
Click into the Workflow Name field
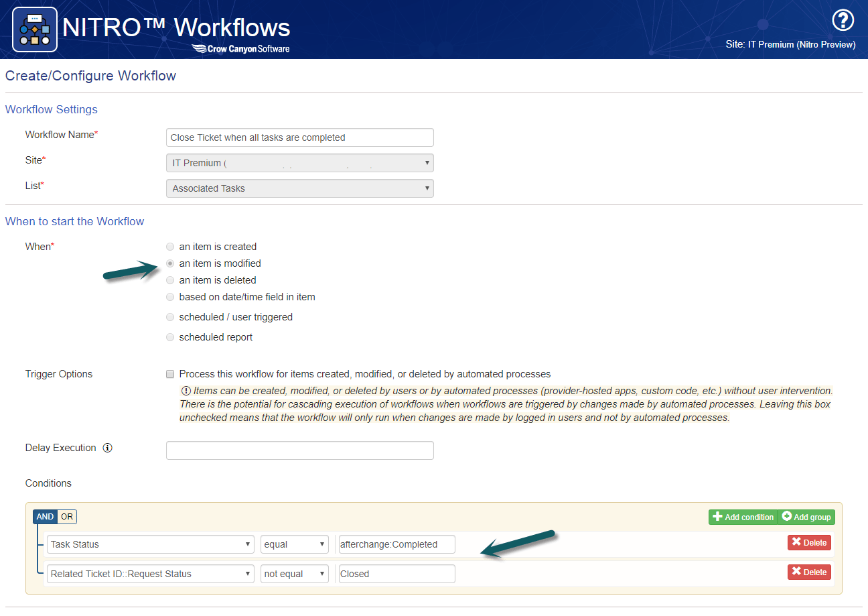click(299, 137)
